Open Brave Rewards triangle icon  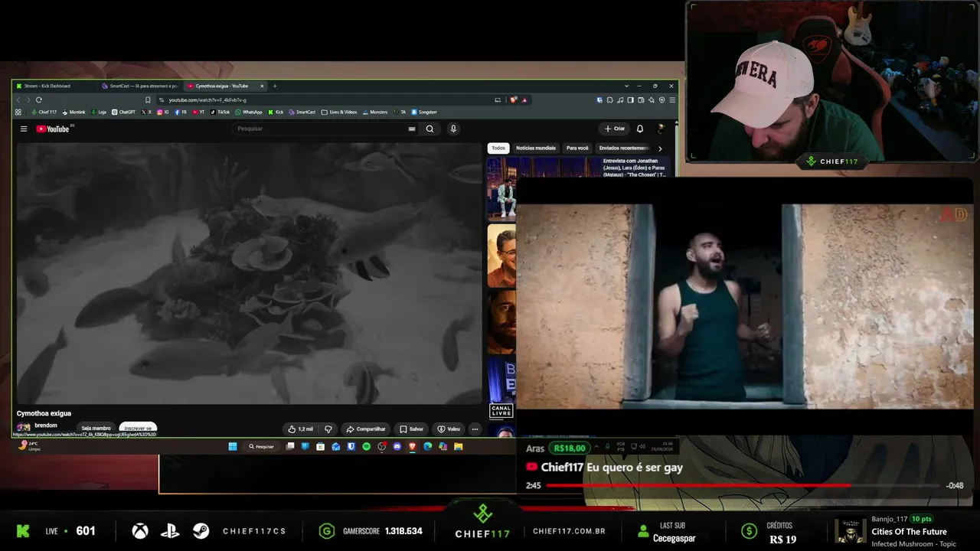click(x=524, y=99)
